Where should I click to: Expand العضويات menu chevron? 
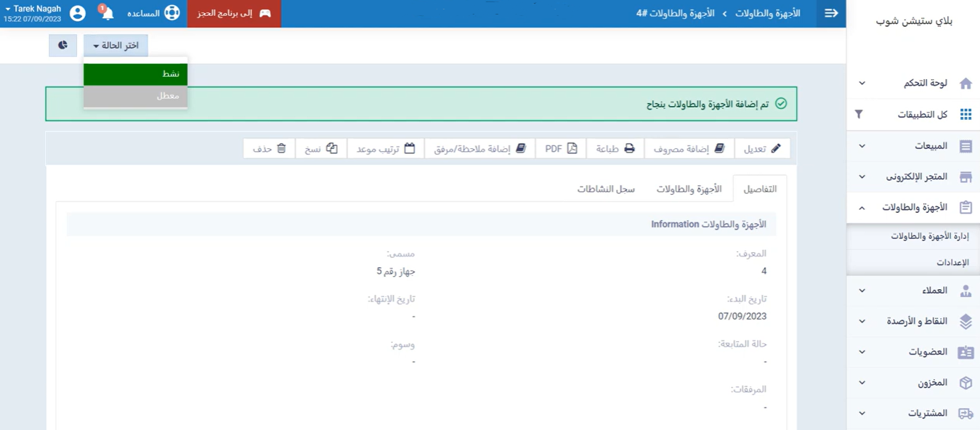pyautogui.click(x=862, y=352)
